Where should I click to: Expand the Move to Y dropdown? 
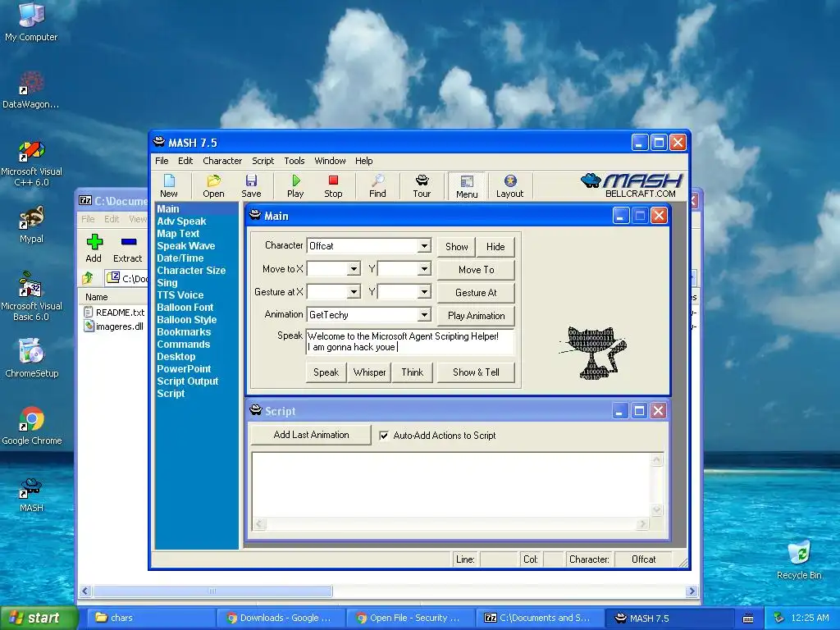pos(424,269)
